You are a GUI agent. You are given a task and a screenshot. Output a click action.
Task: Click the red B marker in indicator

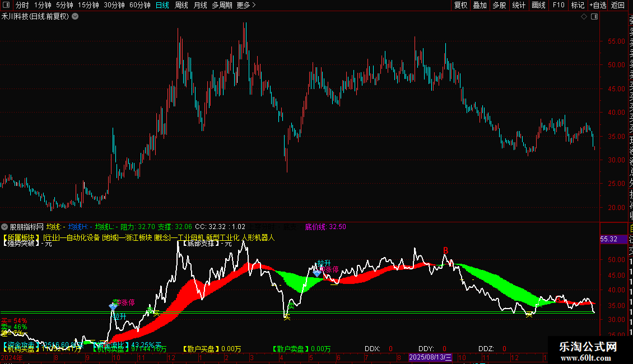pyautogui.click(x=446, y=251)
